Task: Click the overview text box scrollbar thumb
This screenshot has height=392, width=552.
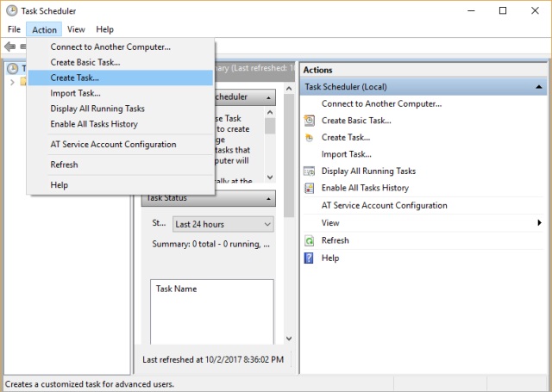Action: (270, 126)
